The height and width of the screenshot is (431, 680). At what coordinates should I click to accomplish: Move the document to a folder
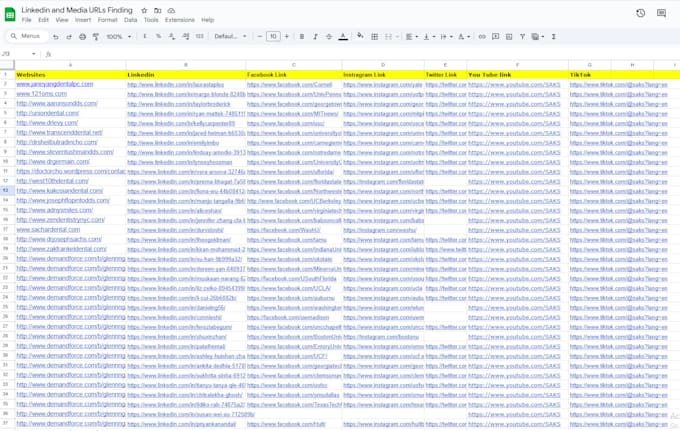(x=158, y=10)
